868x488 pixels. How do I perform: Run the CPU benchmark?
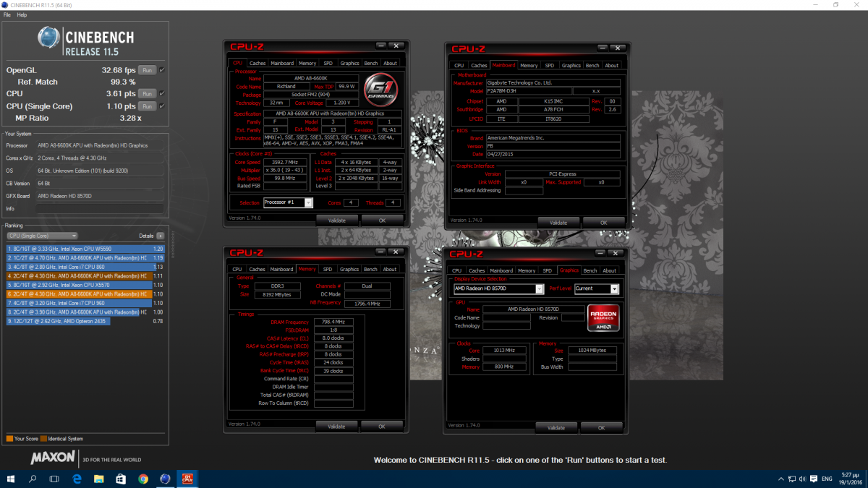pyautogui.click(x=147, y=93)
